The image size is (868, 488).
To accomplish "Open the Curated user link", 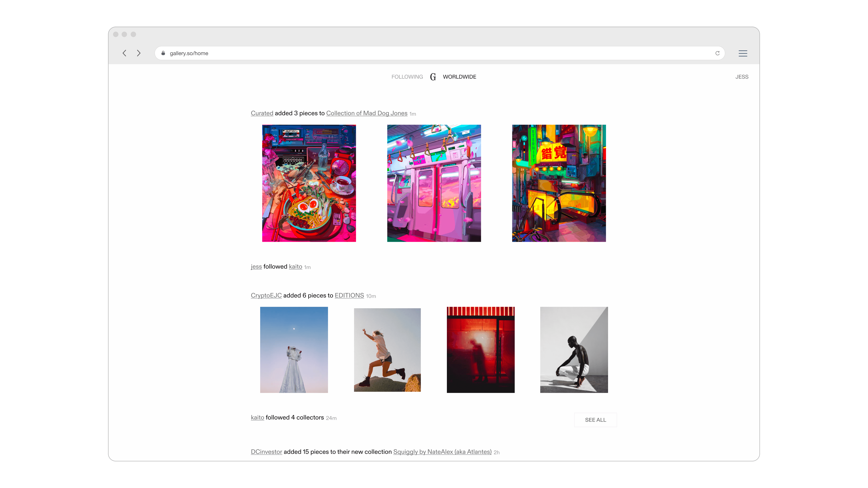I will pyautogui.click(x=262, y=113).
